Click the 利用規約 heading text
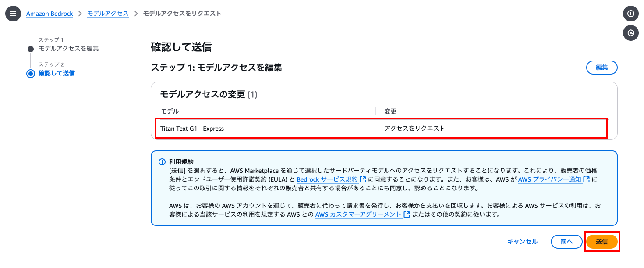Viewport: 644px width, 268px height. click(x=181, y=162)
